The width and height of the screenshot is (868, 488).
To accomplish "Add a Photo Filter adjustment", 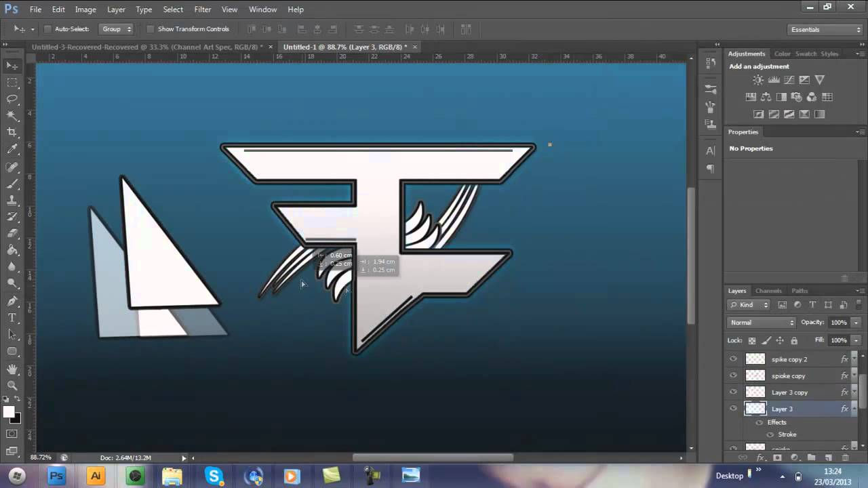I will pyautogui.click(x=797, y=97).
